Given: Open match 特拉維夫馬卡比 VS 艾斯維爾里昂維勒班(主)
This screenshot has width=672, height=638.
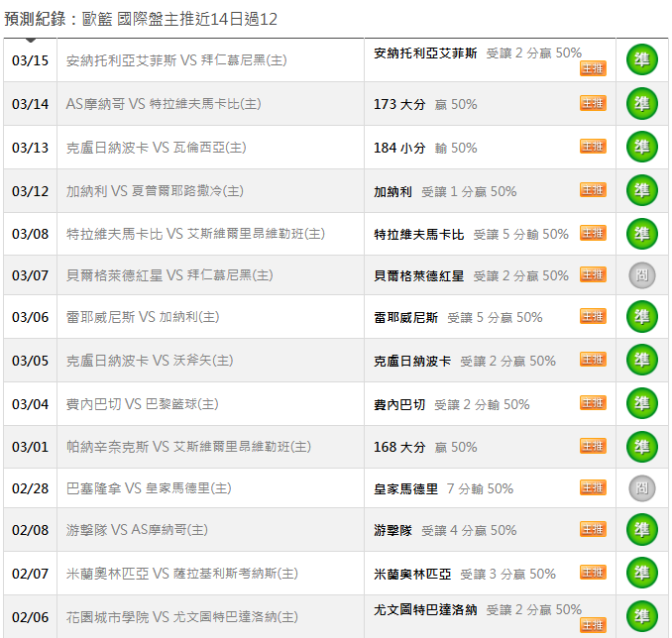Looking at the screenshot, I should point(195,234).
